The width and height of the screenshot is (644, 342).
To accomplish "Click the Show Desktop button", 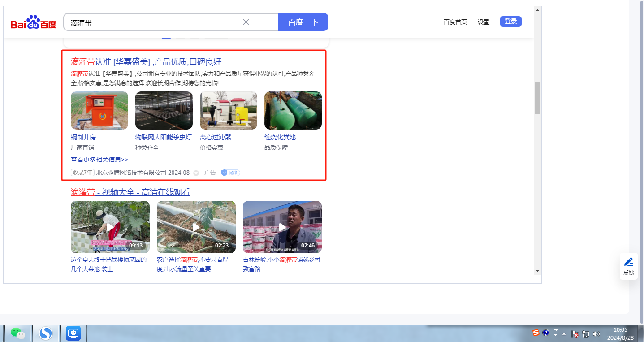I will pyautogui.click(x=641, y=333).
